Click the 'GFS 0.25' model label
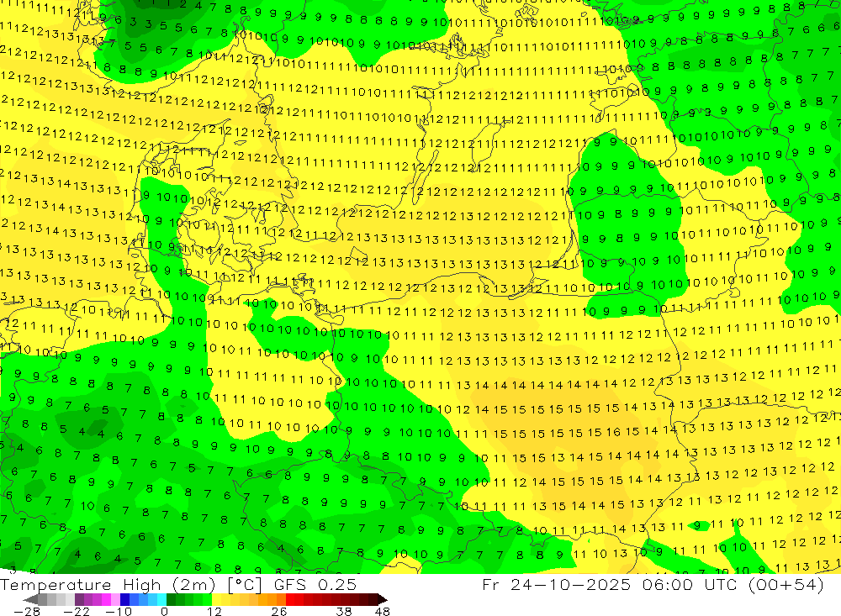 tap(315, 585)
